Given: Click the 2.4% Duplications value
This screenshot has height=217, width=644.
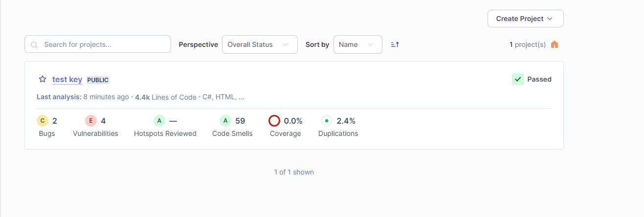Looking at the screenshot, I should (346, 121).
